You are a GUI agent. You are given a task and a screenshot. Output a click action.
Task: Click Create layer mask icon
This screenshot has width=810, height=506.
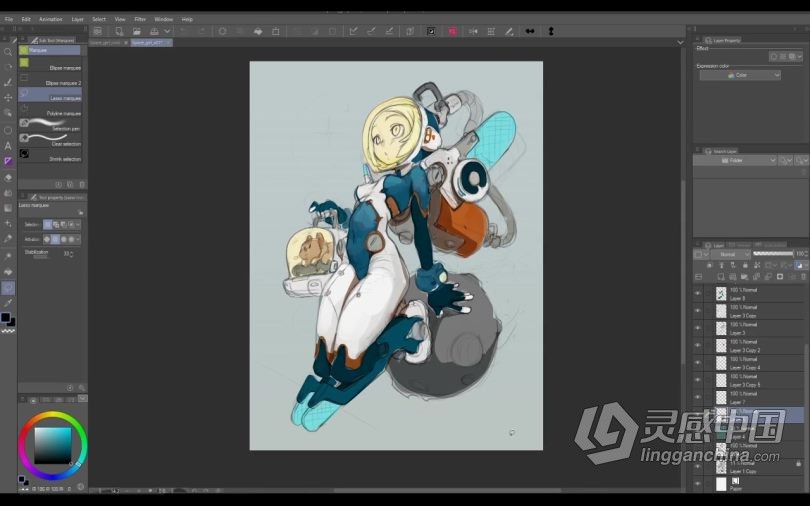780,277
